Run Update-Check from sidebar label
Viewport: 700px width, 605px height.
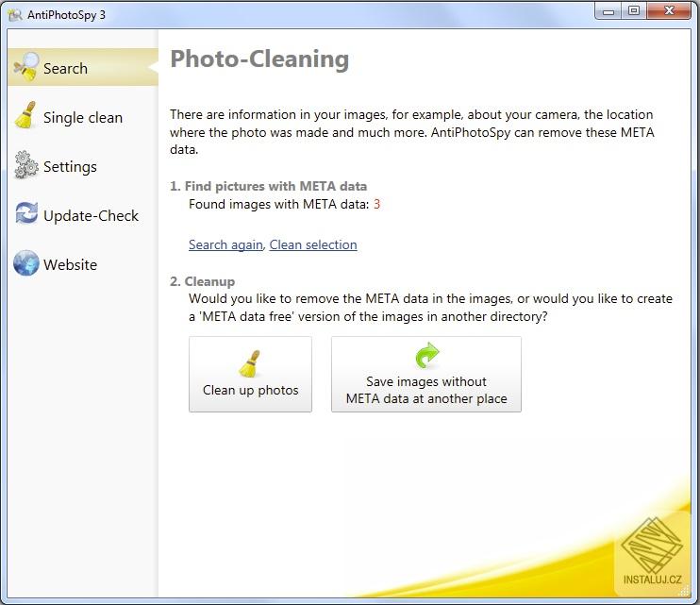(92, 215)
